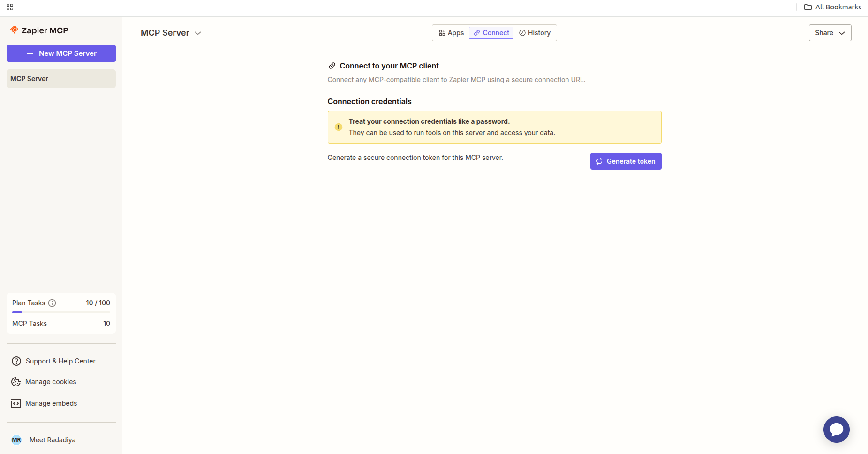
Task: Click the 'Connection credentials' heading
Action: tap(370, 101)
